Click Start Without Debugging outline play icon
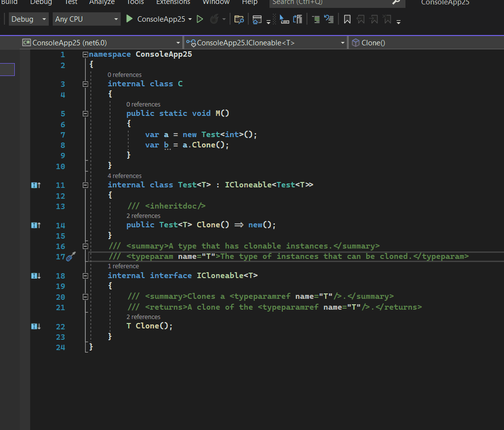The height and width of the screenshot is (430, 504). 200,19
